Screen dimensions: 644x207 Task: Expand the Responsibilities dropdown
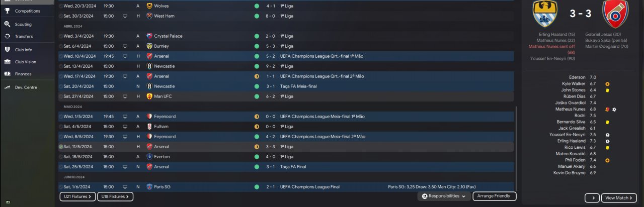tap(444, 196)
